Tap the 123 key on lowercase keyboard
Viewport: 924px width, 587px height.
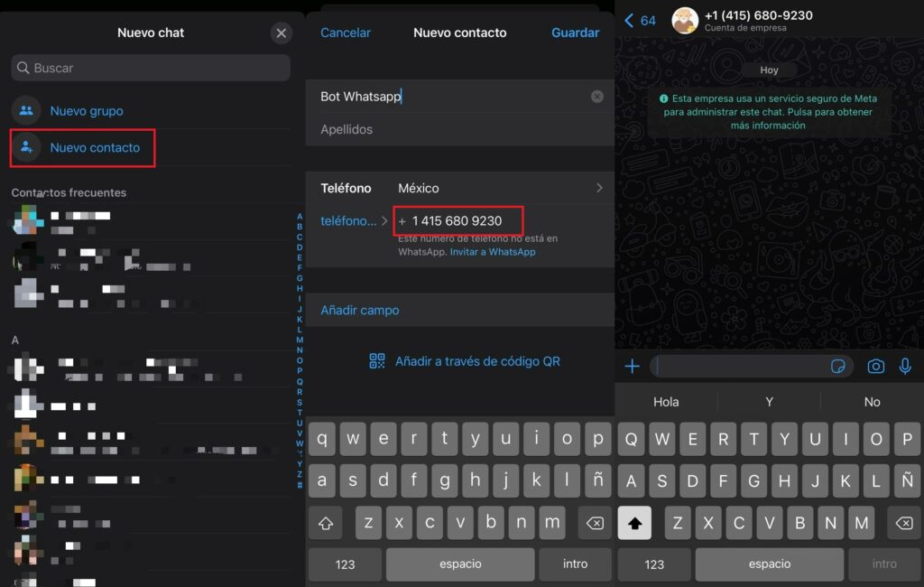pyautogui.click(x=345, y=564)
